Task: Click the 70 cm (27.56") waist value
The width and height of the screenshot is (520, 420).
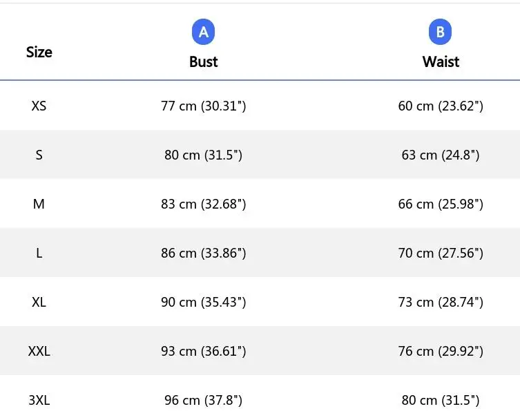Action: [x=441, y=253]
